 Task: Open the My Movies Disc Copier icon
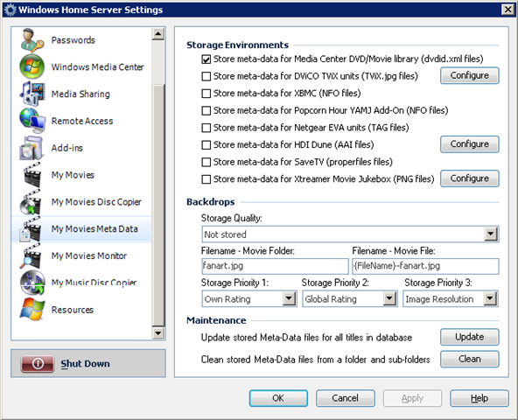tap(31, 202)
